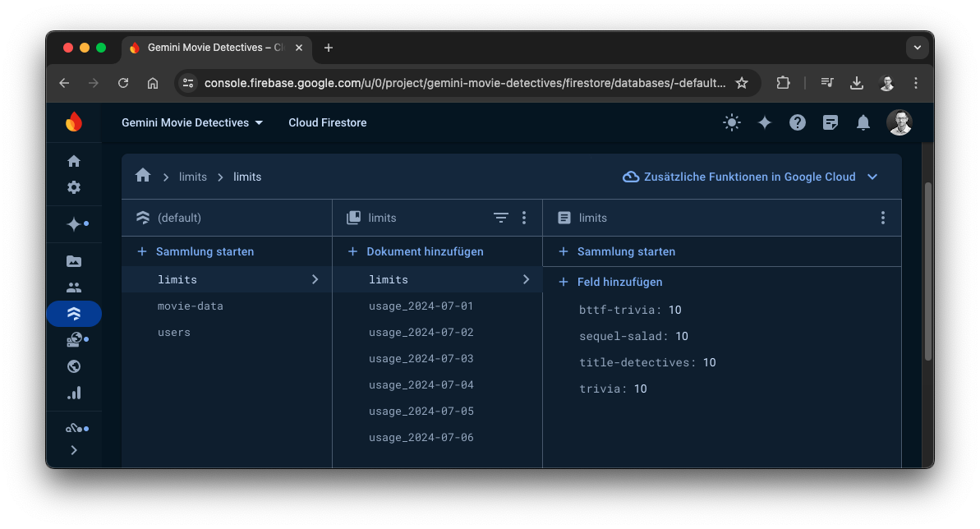The image size is (980, 529).
Task: Open limits document three-dot menu
Action: (882, 218)
